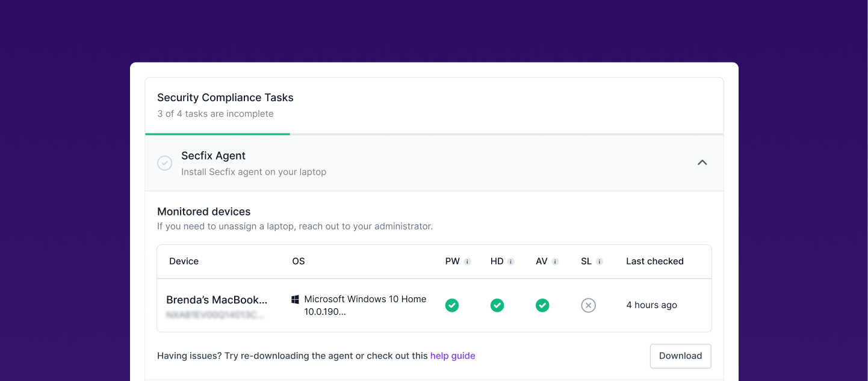Click the '4 hours ago' last checked value

point(651,305)
